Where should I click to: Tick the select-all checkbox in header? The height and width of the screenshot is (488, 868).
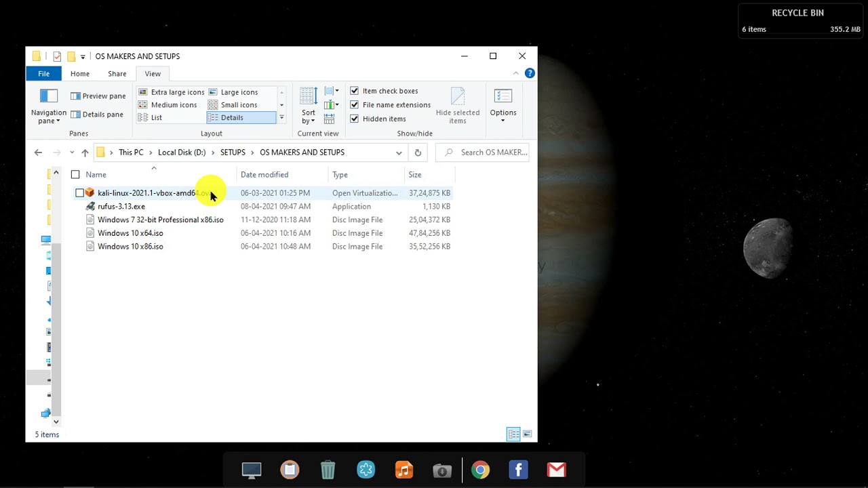[75, 175]
